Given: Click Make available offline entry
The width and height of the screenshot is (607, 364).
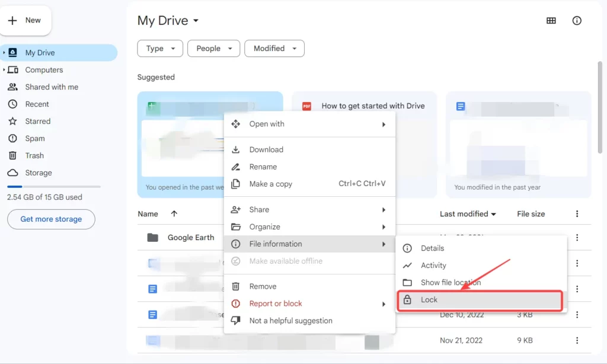Looking at the screenshot, I should (309, 261).
